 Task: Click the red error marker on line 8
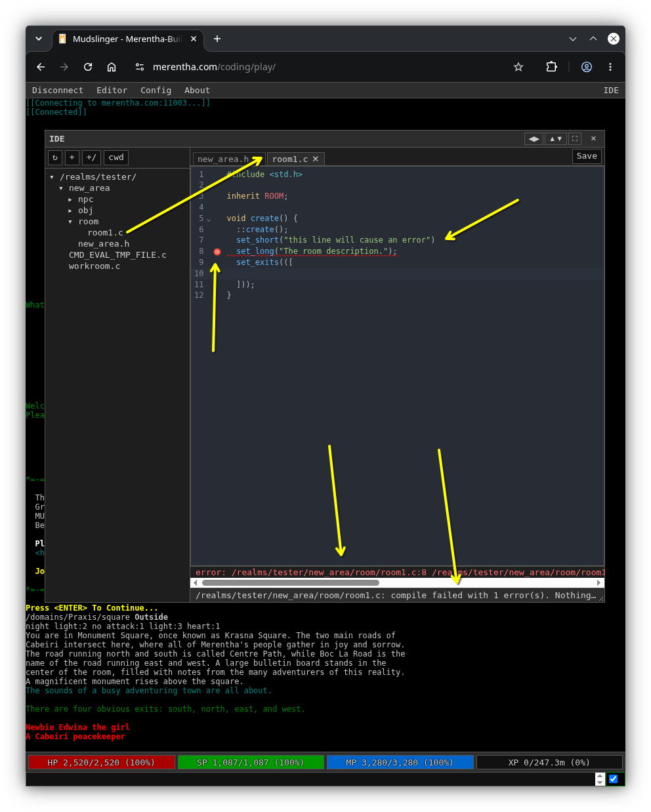(217, 252)
